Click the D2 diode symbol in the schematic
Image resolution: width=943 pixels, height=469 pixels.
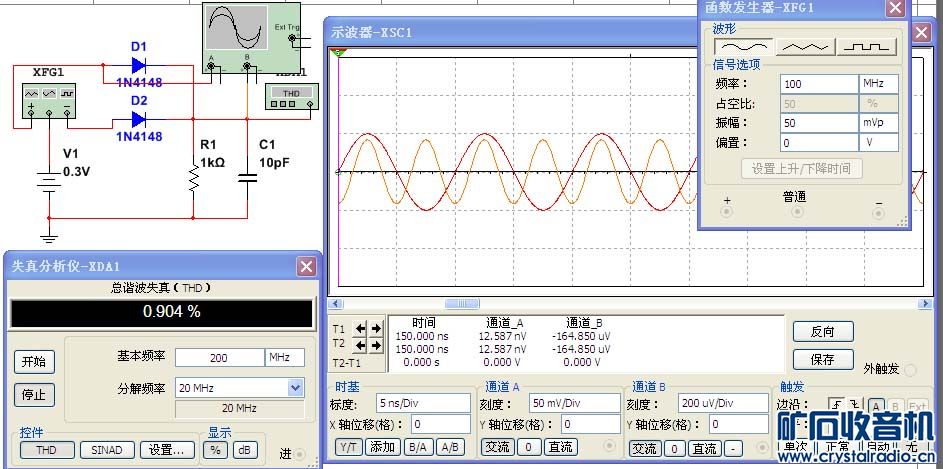coord(139,118)
